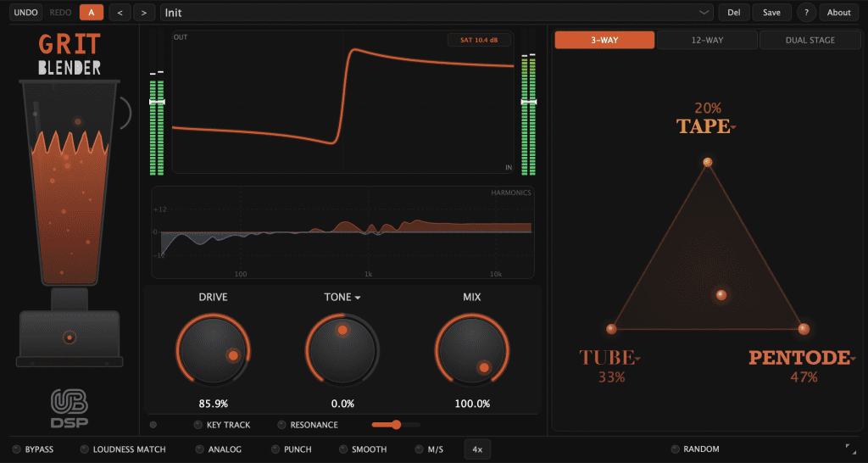The height and width of the screenshot is (463, 868).
Task: Click the Save preset button
Action: [x=771, y=13]
